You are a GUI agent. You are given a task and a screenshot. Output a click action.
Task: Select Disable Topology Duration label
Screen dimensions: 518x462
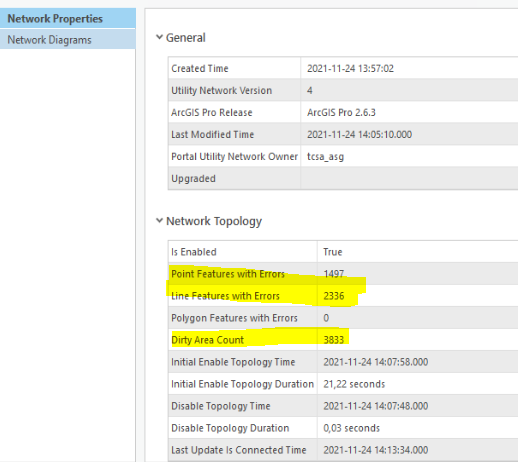[x=230, y=428]
